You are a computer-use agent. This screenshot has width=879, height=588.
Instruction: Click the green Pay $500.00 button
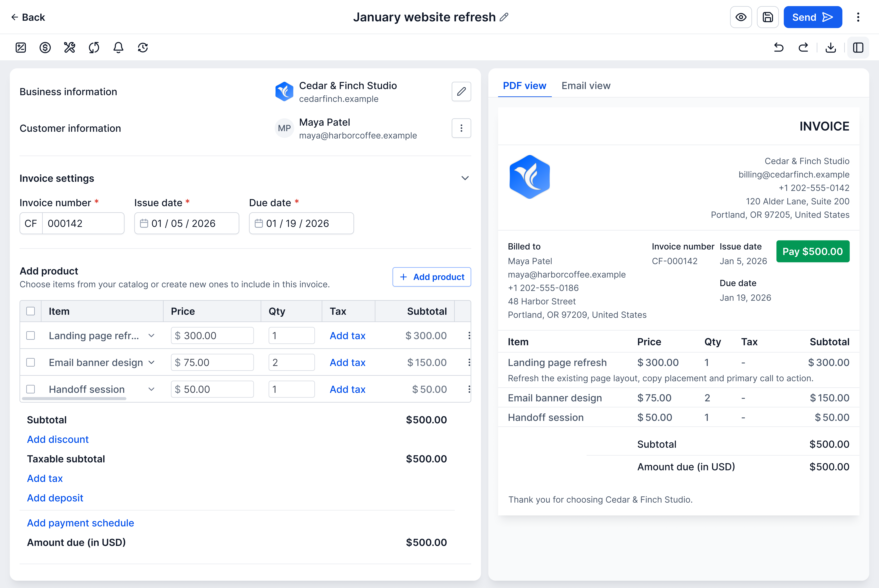(813, 252)
